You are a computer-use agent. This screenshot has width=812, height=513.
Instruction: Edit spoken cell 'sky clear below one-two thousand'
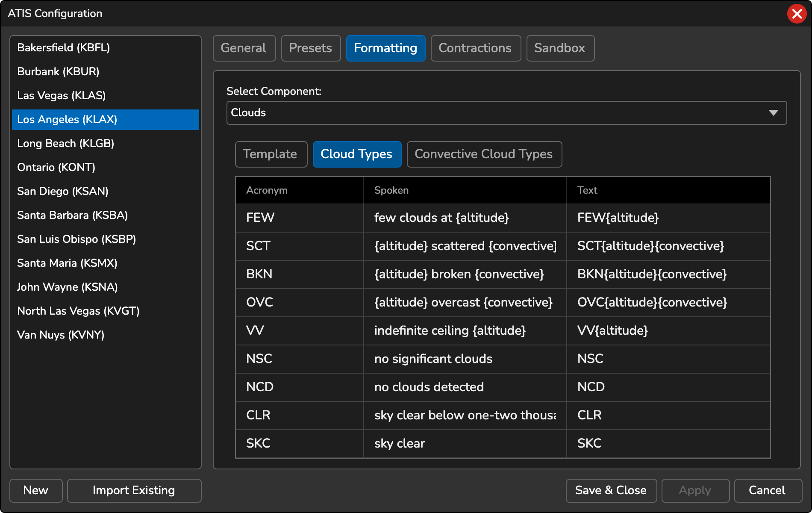tap(465, 416)
